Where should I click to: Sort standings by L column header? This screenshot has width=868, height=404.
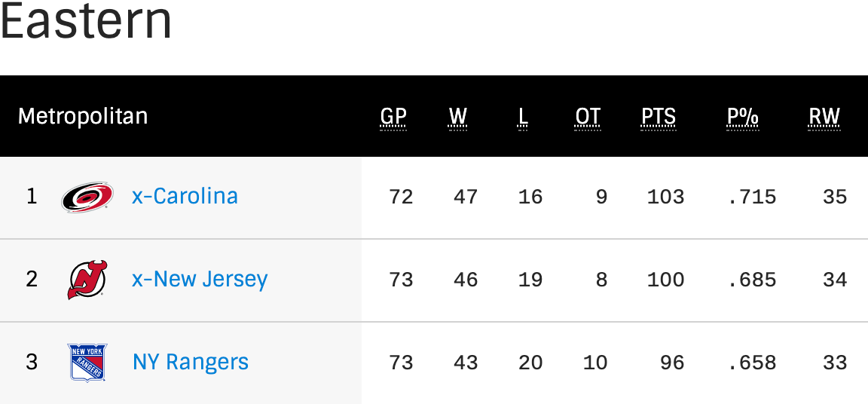pos(523,117)
